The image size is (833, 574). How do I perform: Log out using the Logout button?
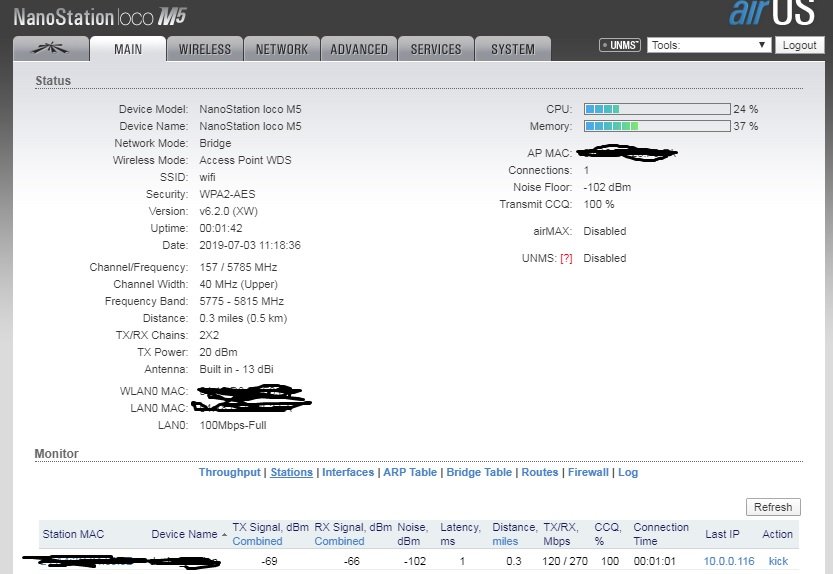click(800, 45)
